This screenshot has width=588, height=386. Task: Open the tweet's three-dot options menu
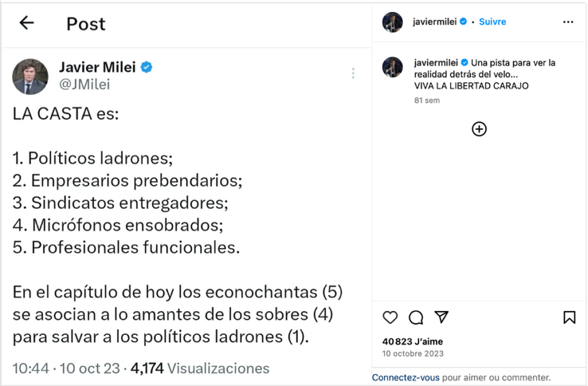pos(353,73)
